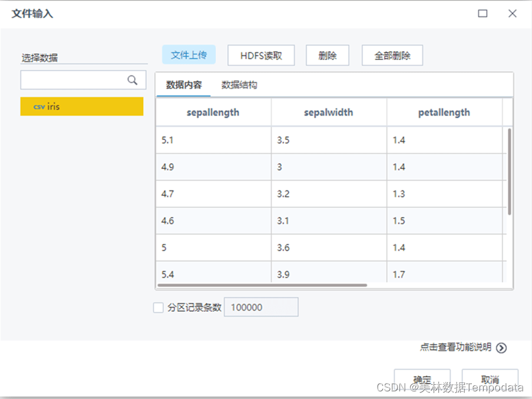Click the 文件上传 button
The width and height of the screenshot is (532, 399).
click(189, 55)
